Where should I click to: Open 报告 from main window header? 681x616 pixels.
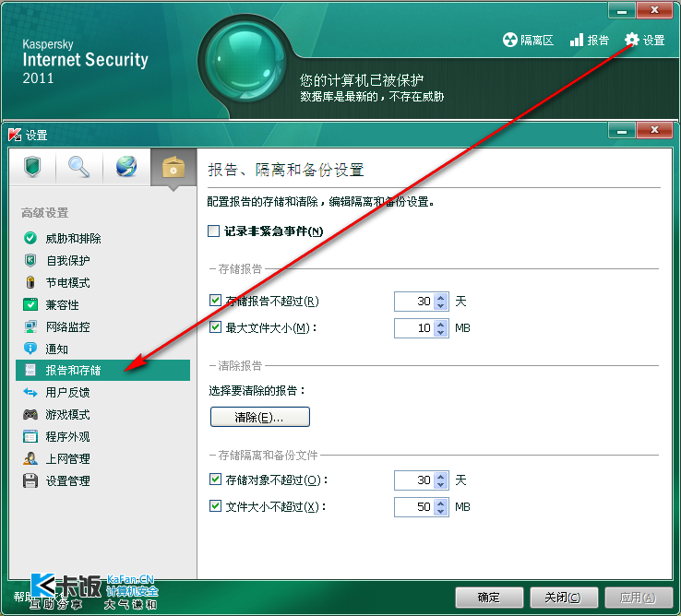click(590, 40)
